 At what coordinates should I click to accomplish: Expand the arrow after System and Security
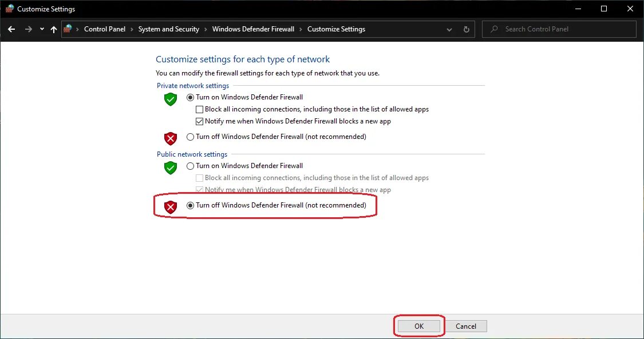(206, 29)
